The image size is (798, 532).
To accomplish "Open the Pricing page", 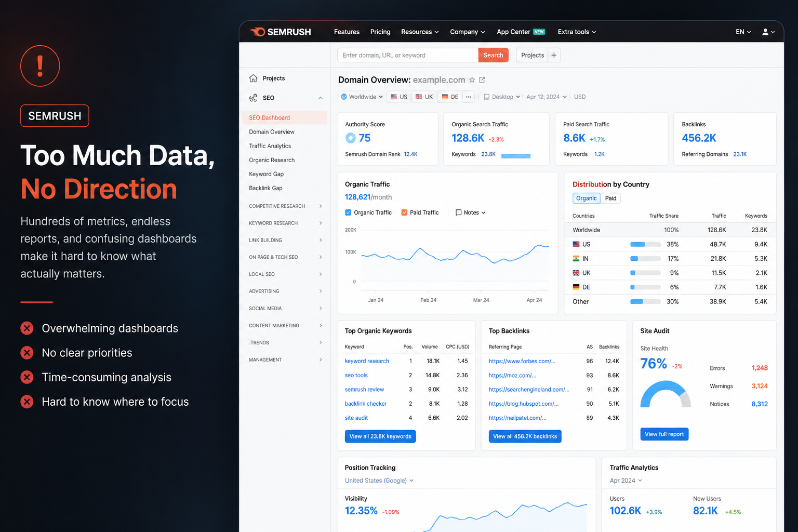I will [x=380, y=32].
